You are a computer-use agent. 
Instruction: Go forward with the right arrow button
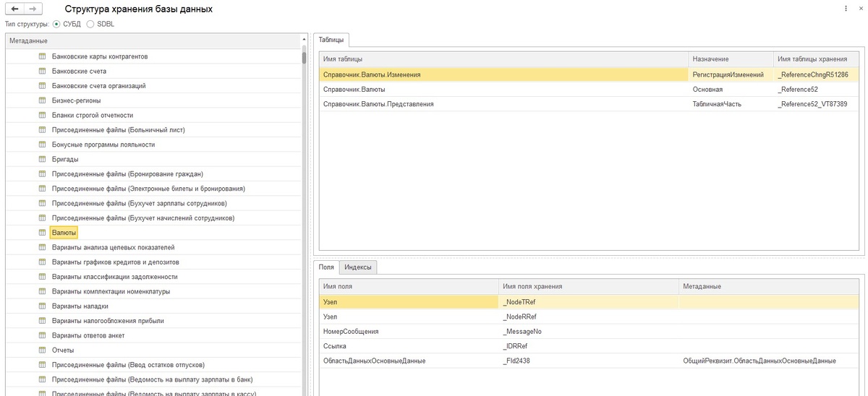[32, 9]
